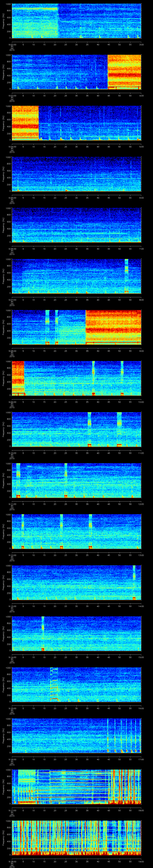Select the 9:17:00 start time label

(x=12, y=810)
